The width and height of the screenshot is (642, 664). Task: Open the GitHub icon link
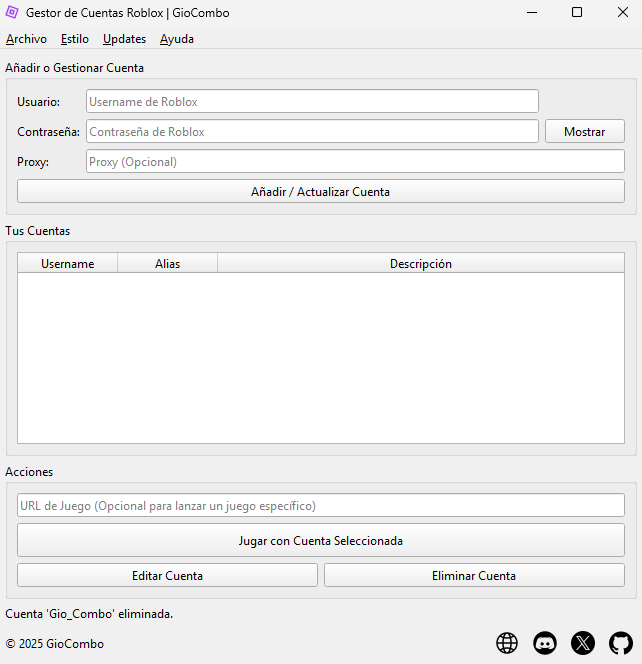coord(621,643)
